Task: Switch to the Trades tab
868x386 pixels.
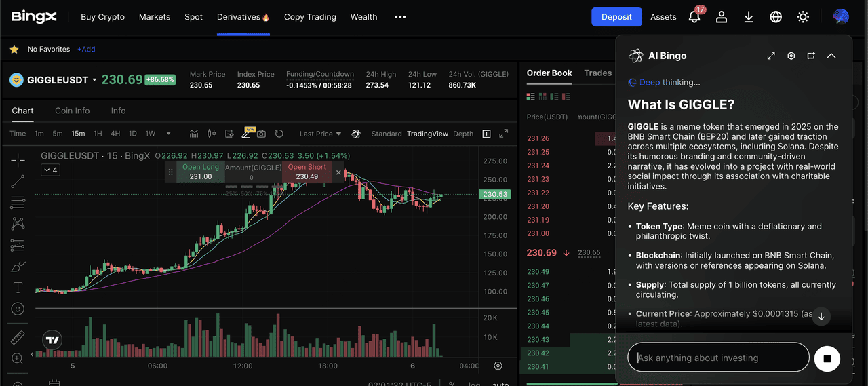Action: 597,73
